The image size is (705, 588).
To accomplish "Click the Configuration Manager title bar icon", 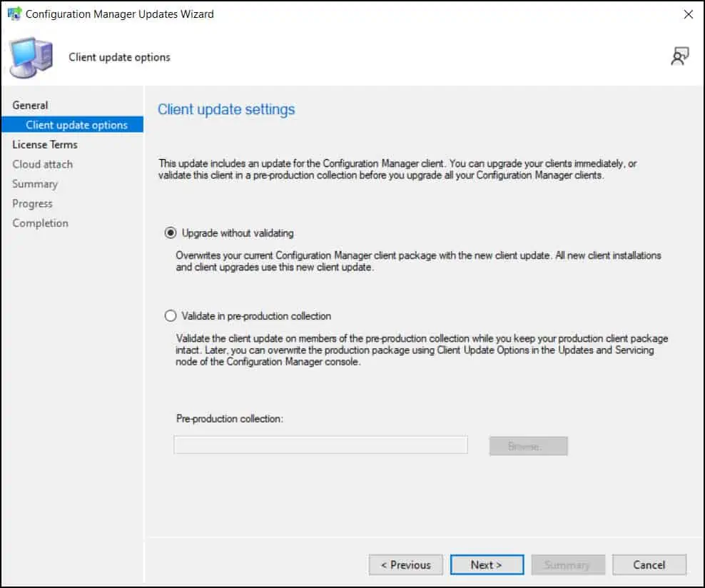I will coord(14,14).
